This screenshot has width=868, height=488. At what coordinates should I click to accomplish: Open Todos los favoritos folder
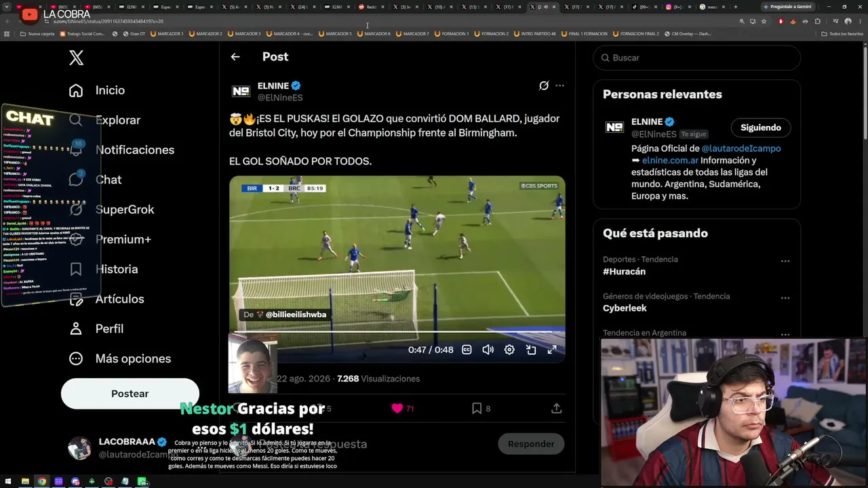coord(842,34)
